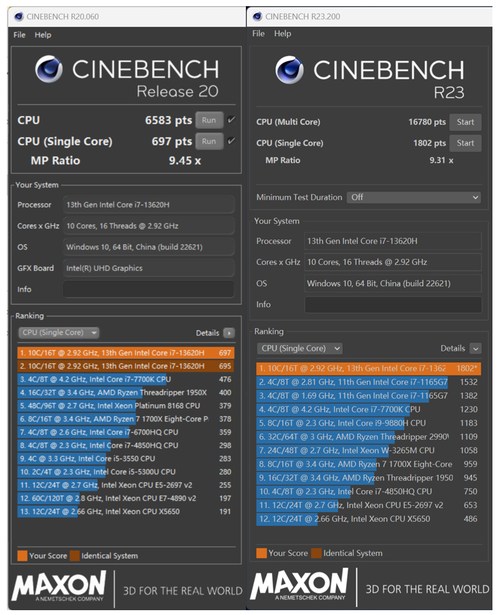Open the File menu in Cinebench R23
500x615 pixels.
click(258, 34)
